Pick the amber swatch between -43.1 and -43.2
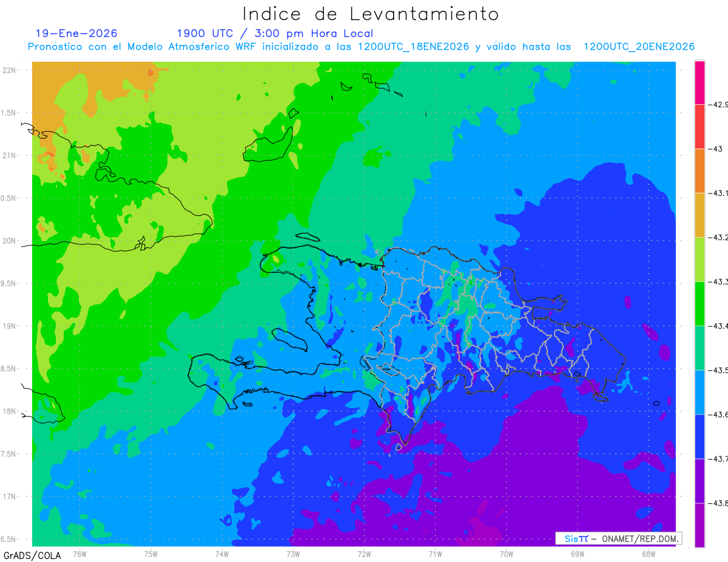 pyautogui.click(x=699, y=215)
